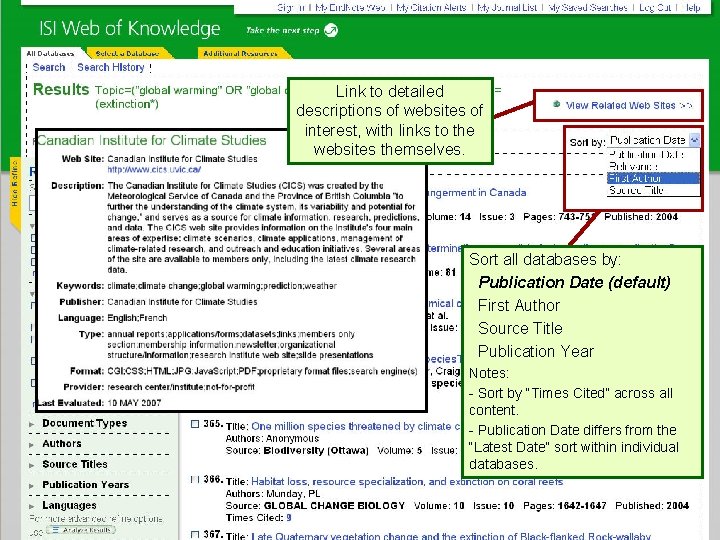720x540 pixels.
Task: Open the Select a Database tab
Action: (127, 53)
